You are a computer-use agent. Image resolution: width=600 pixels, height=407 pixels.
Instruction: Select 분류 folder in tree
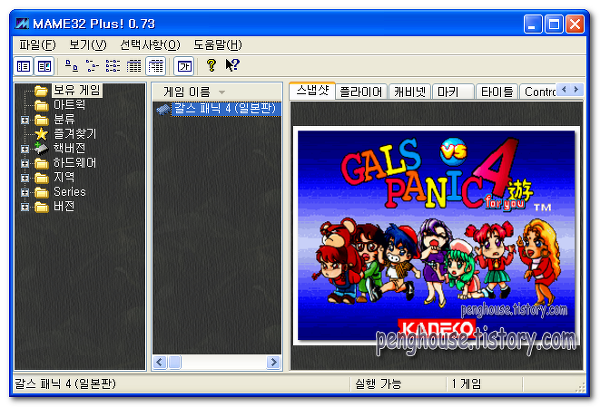(x=64, y=119)
